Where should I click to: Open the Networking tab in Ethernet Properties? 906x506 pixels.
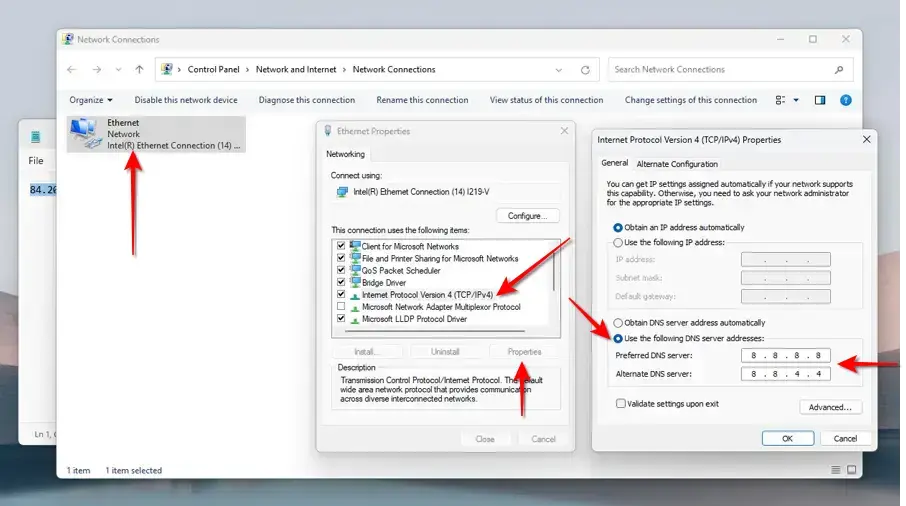[346, 154]
